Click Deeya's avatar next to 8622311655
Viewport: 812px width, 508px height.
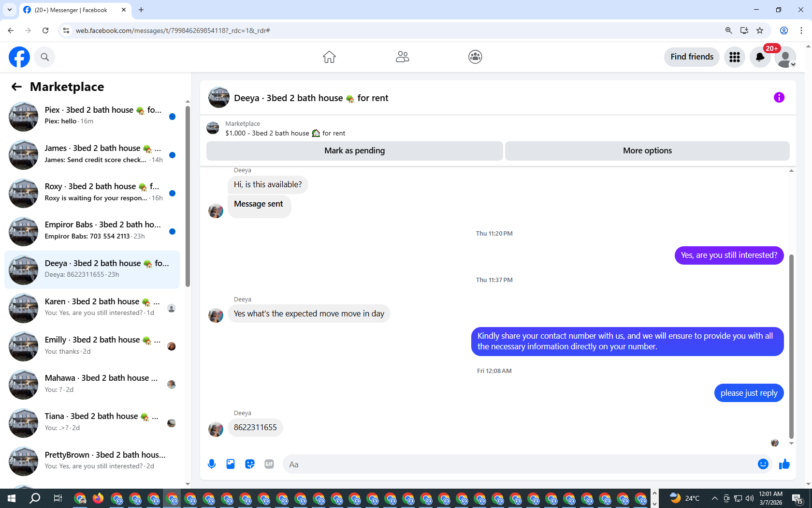pyautogui.click(x=216, y=429)
